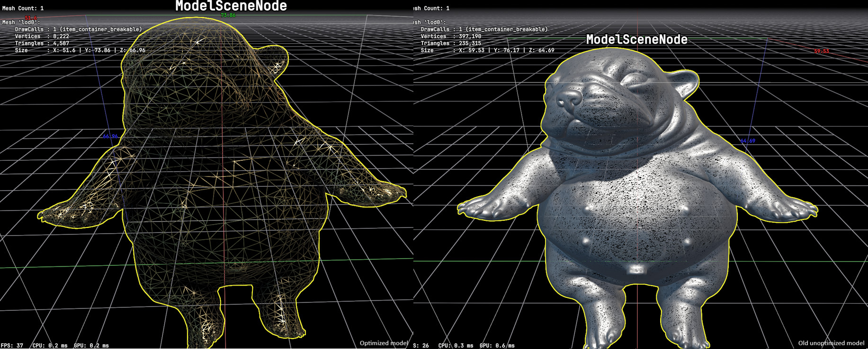Click the green 73.86 dimension label

coord(228,16)
